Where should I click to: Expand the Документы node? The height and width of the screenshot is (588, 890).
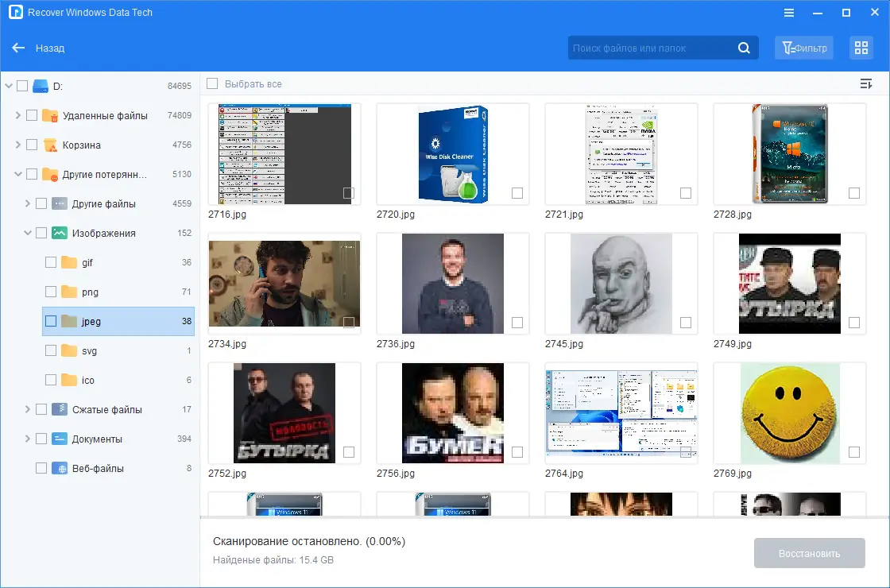point(27,439)
